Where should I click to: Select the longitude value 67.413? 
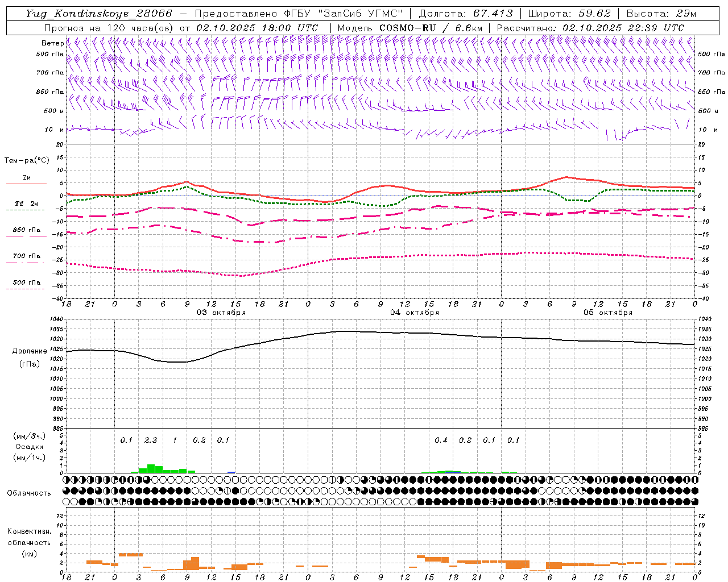[x=493, y=14]
